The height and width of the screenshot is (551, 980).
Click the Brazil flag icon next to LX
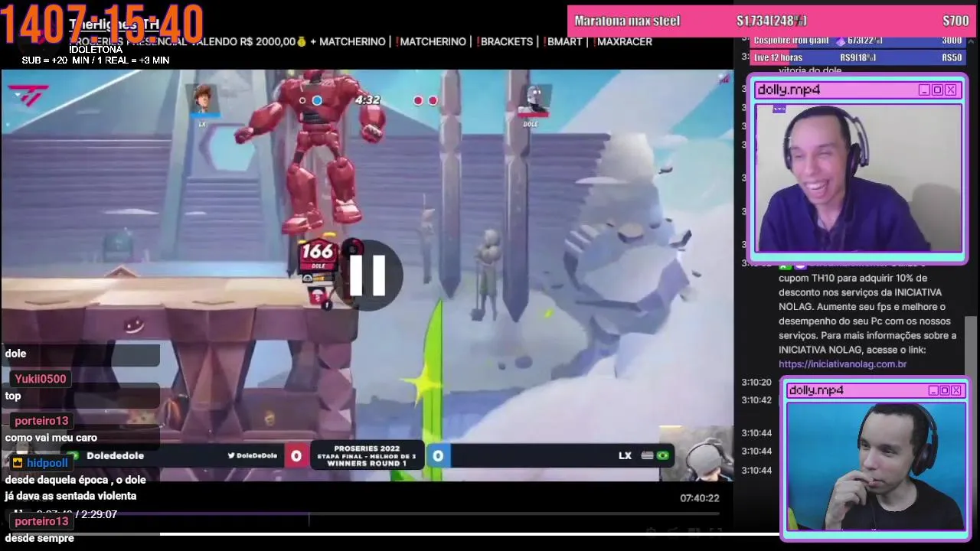(x=663, y=455)
